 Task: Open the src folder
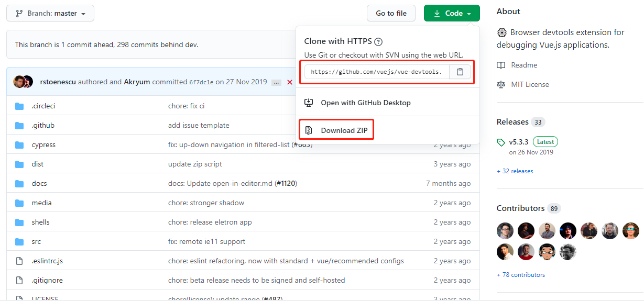[x=36, y=241]
